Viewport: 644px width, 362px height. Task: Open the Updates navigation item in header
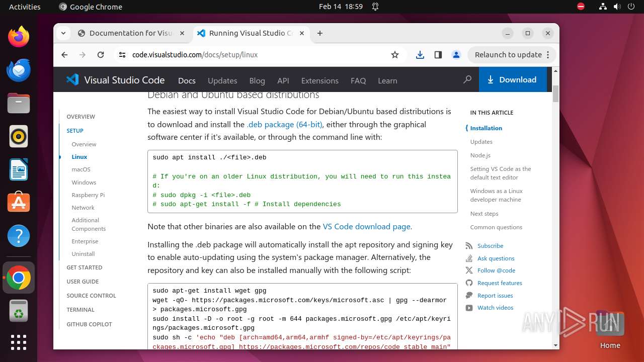222,80
